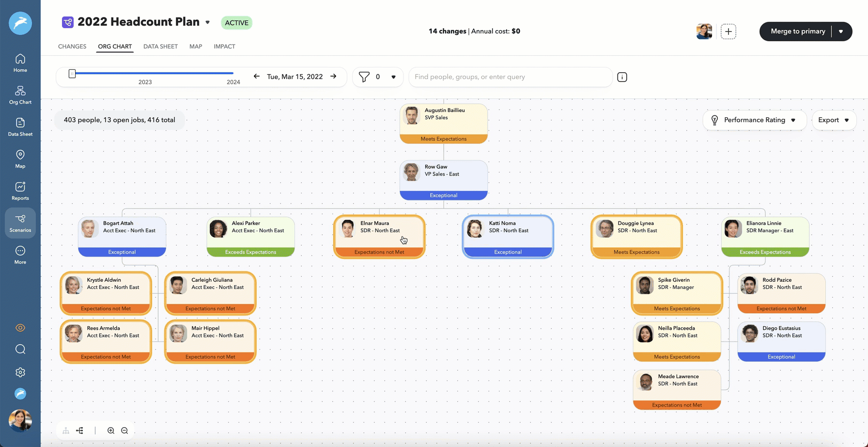Image resolution: width=868 pixels, height=447 pixels.
Task: Select the Scenarios icon in sidebar
Action: [20, 223]
